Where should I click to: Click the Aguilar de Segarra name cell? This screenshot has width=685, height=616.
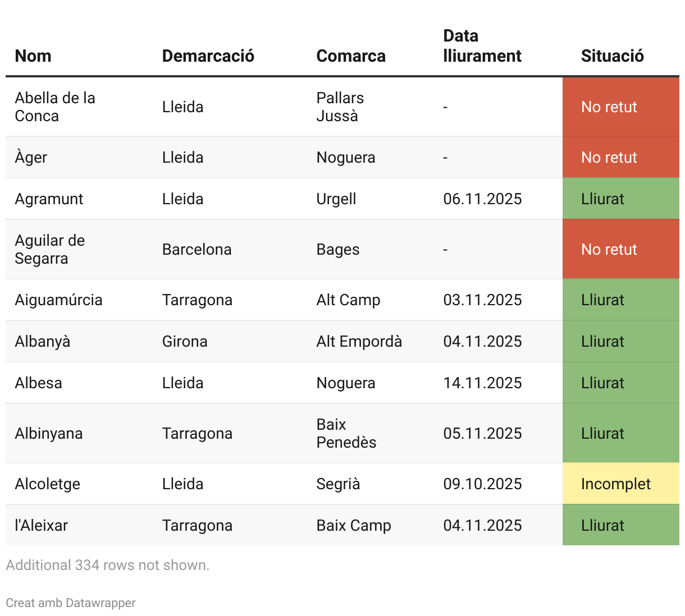49,250
